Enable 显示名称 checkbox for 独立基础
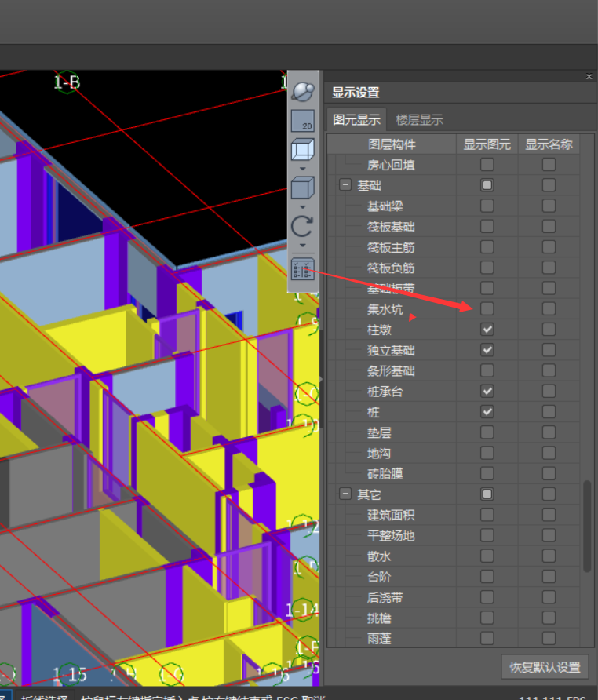Image resolution: width=598 pixels, height=700 pixels. pyautogui.click(x=549, y=350)
